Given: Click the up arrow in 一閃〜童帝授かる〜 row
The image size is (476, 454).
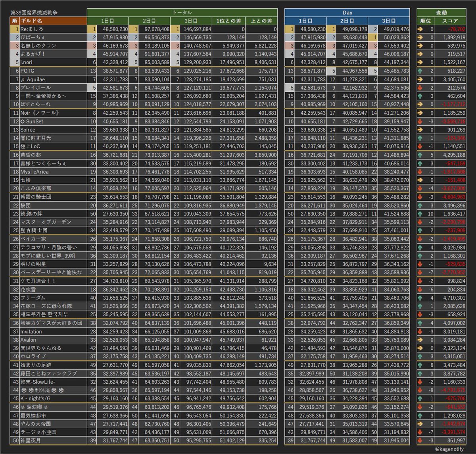Looking at the screenshot, I should (420, 96).
